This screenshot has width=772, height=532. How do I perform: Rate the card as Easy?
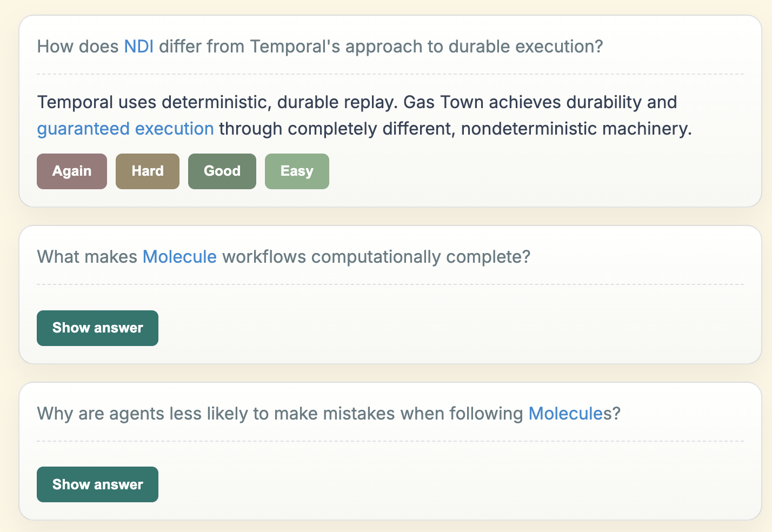[297, 171]
